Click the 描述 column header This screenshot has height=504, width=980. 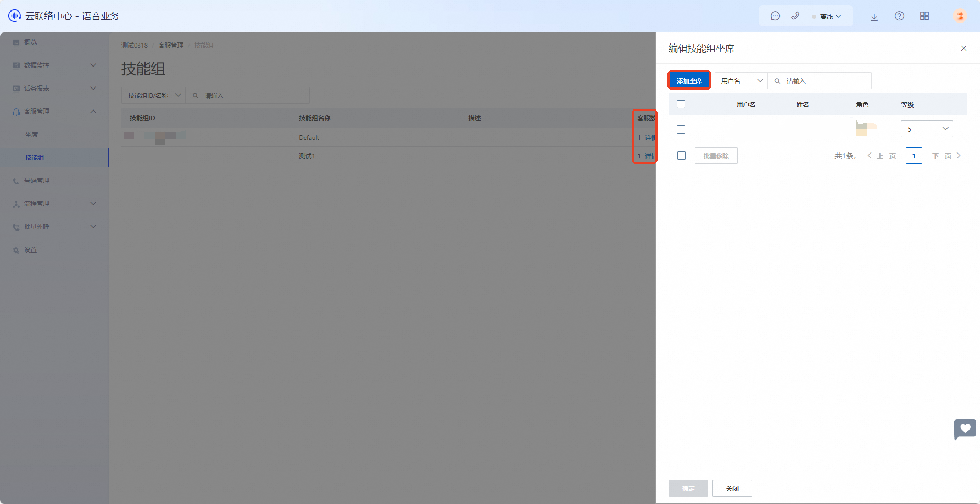coord(474,118)
